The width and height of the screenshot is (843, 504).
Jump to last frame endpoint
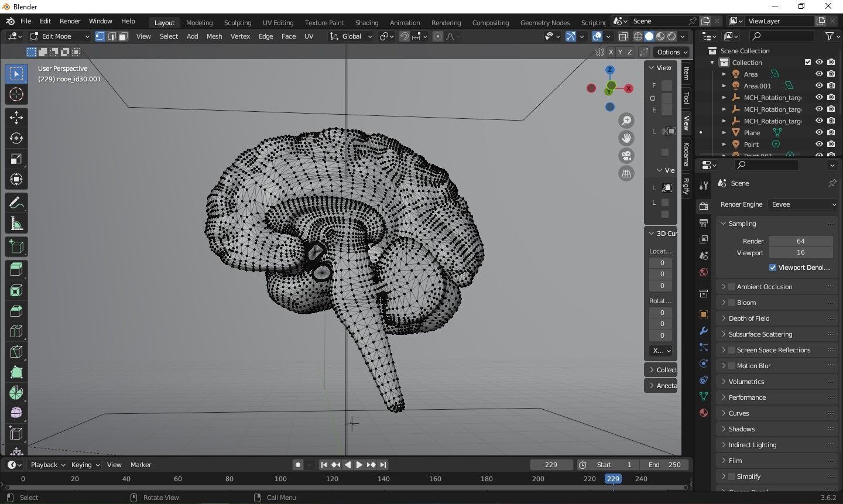pyautogui.click(x=383, y=465)
